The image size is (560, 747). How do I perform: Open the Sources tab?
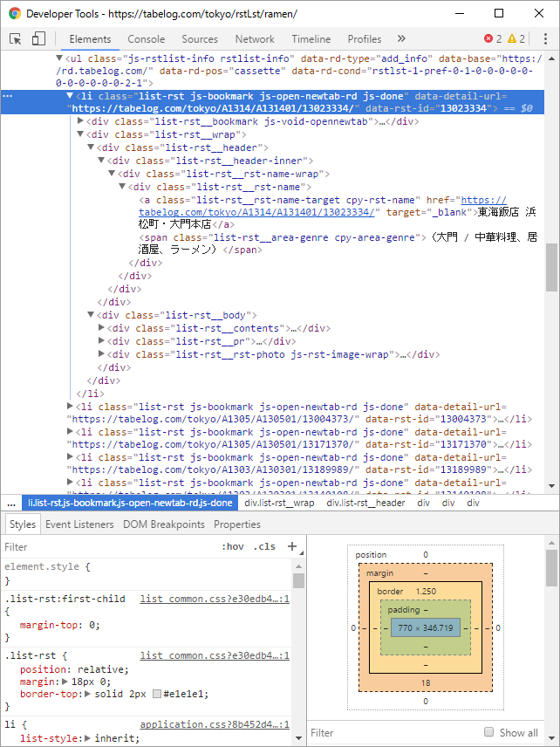[x=200, y=39]
